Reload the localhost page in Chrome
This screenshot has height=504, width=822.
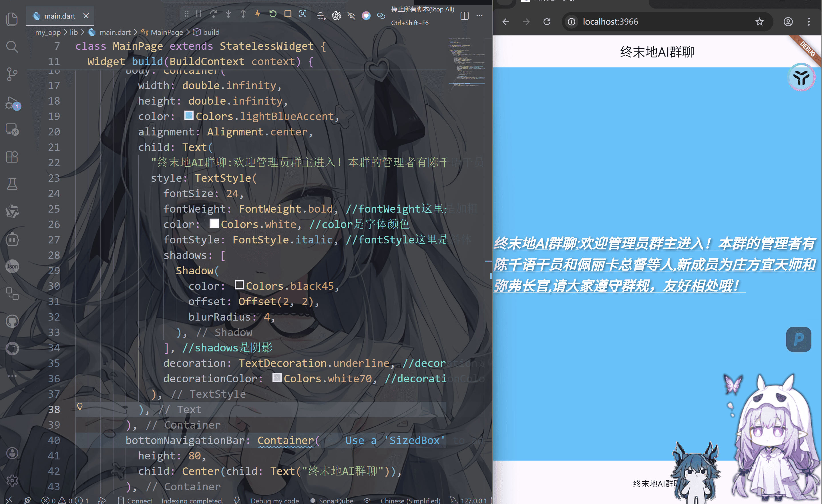click(547, 22)
